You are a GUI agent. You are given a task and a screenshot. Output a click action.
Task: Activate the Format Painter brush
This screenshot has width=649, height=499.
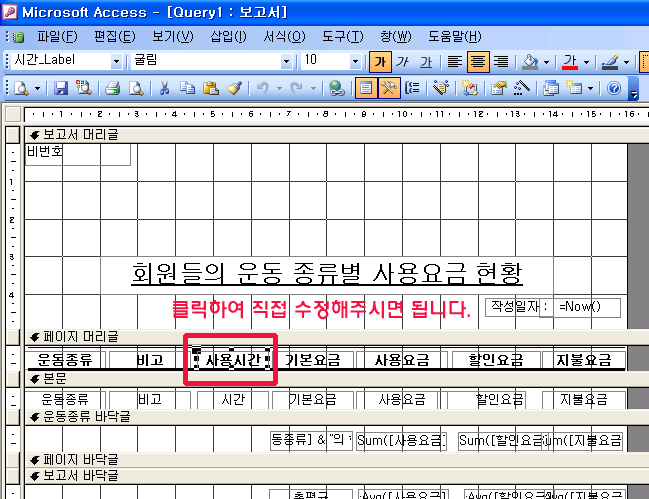click(x=234, y=88)
